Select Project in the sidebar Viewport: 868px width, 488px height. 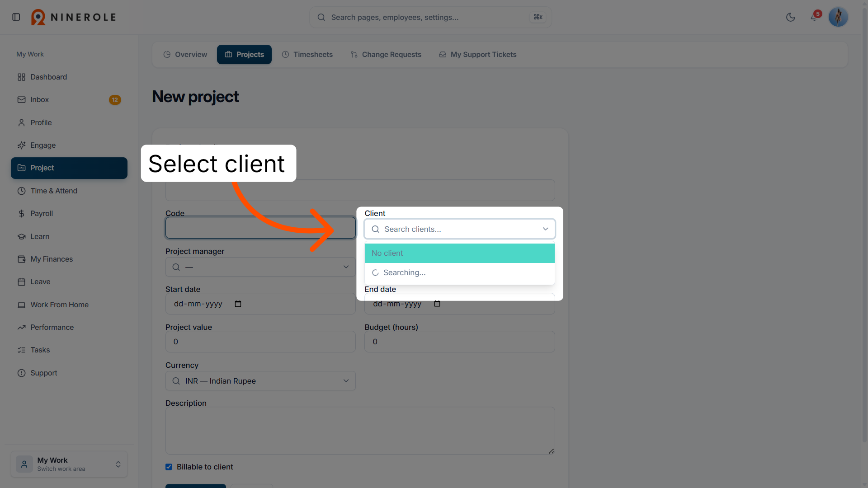pos(69,168)
